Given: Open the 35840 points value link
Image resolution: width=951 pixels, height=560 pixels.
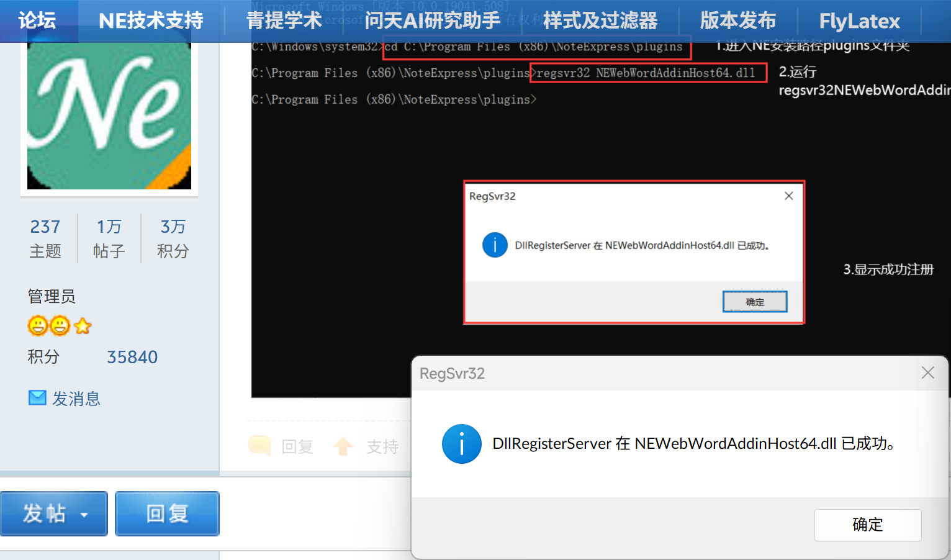Looking at the screenshot, I should click(x=132, y=358).
